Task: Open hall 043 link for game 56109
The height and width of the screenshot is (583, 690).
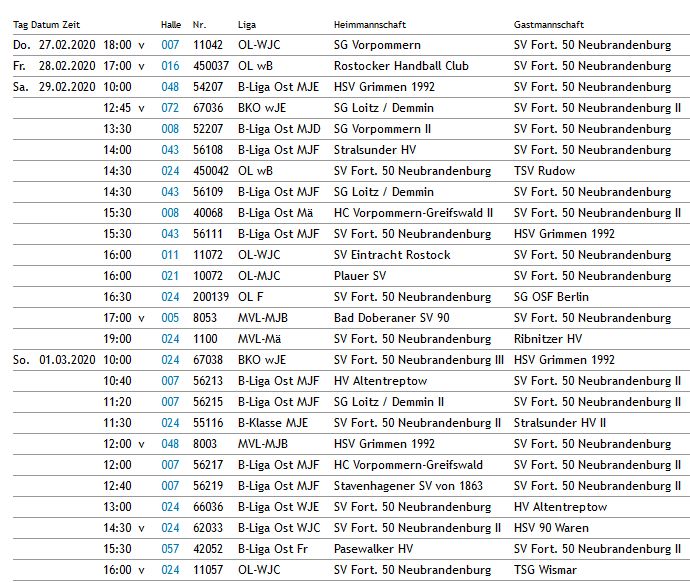Action: coord(170,192)
